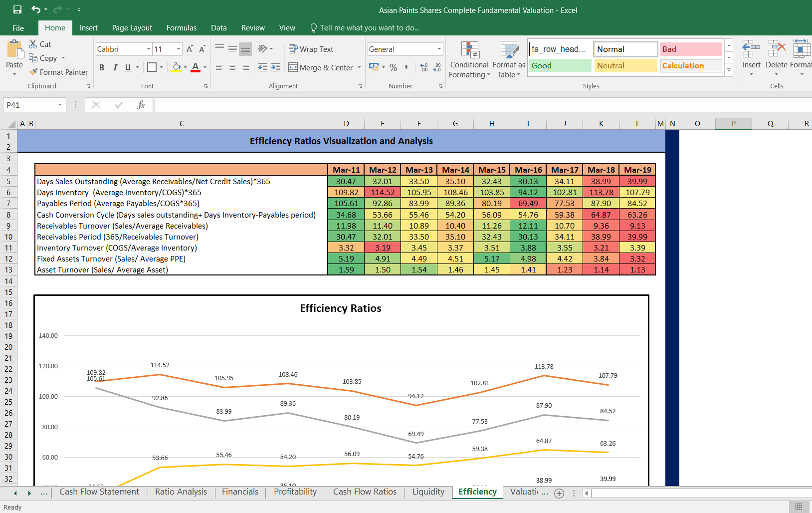
Task: Open Format as Table gallery
Action: click(x=509, y=59)
